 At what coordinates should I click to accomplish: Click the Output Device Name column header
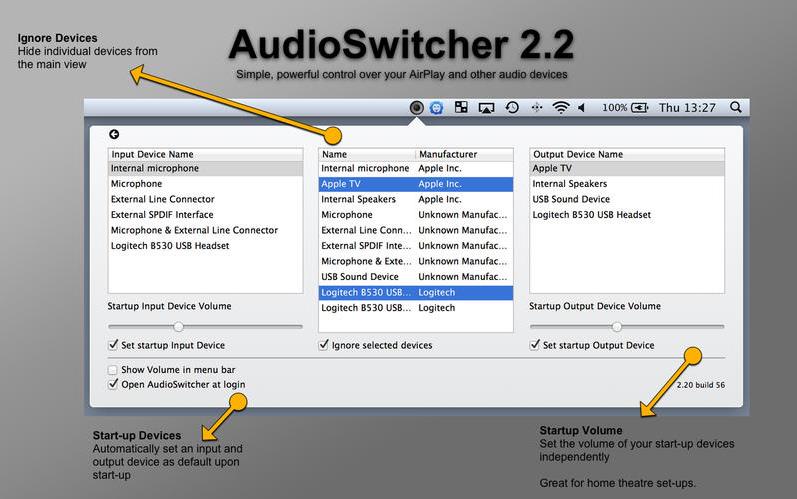point(627,154)
